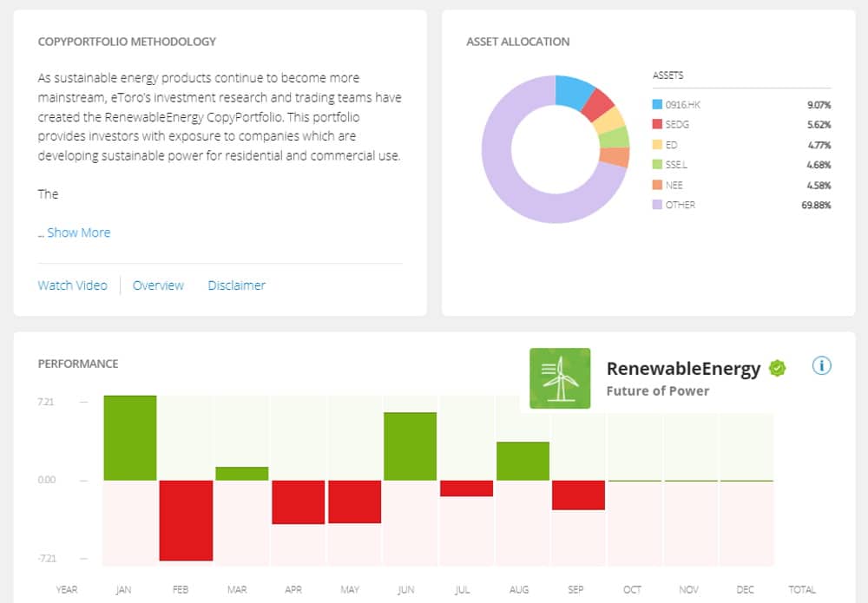Select the yellow ED color swatch
Viewport: 868px width, 603px height.
657,145
